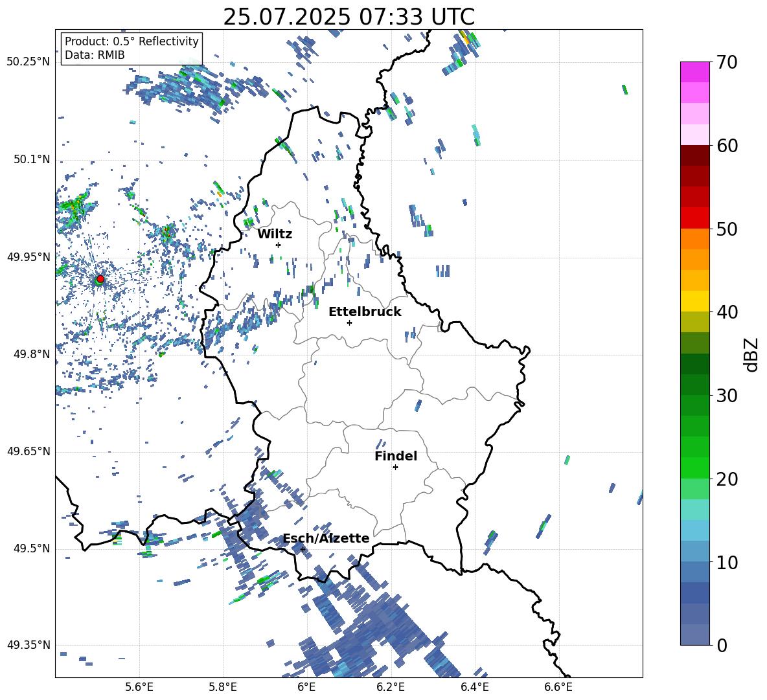Click the 5.6°E longitude label

[x=139, y=687]
